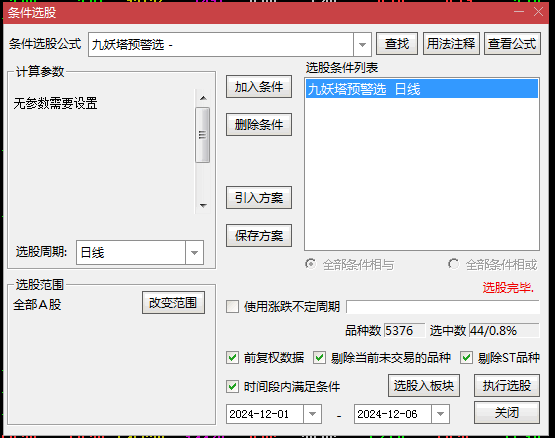Expand the 条件选股公式 dropdown
This screenshot has width=555, height=438.
point(362,45)
